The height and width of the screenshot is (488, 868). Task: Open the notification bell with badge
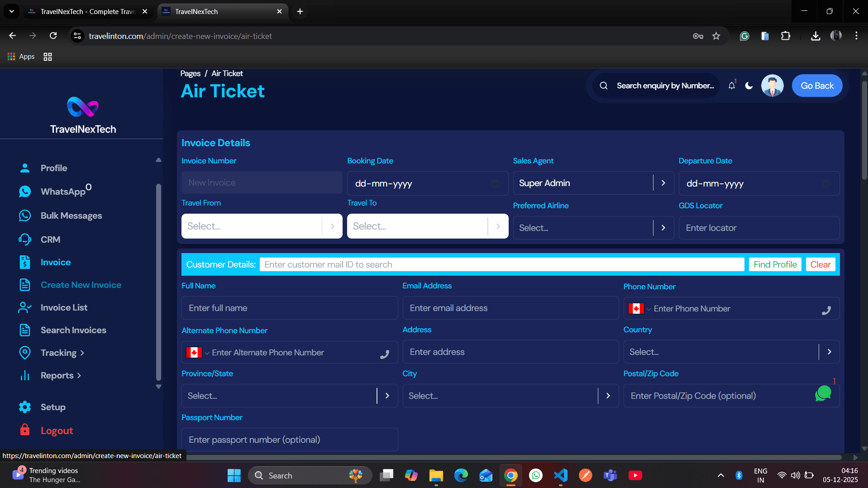click(x=732, y=85)
